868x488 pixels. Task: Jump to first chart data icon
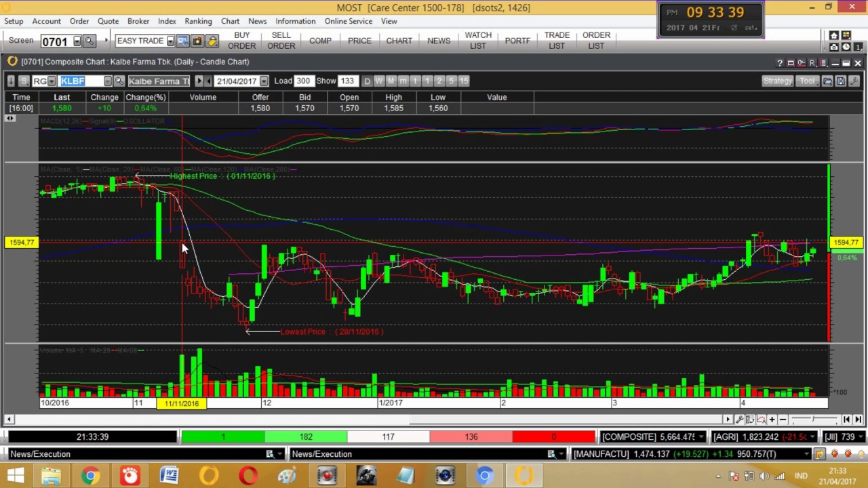[x=847, y=420]
